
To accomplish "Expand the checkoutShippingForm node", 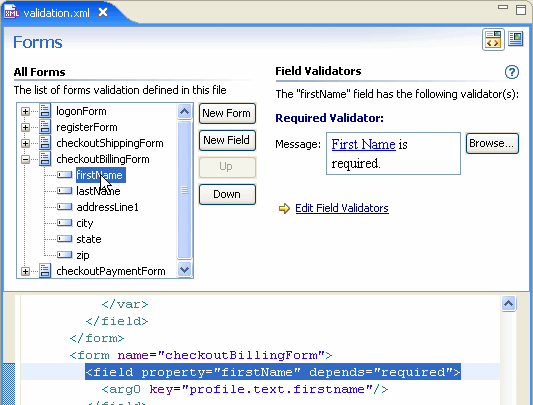I will [25, 143].
